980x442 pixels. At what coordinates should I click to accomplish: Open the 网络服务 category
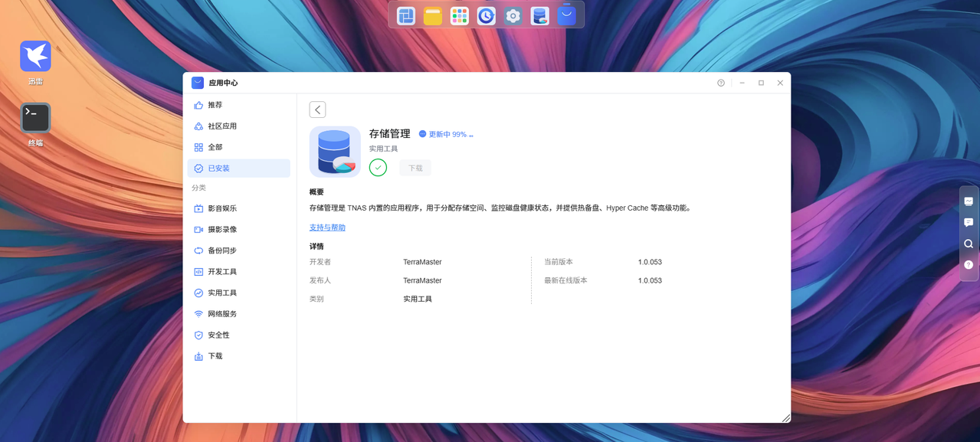(x=239, y=313)
